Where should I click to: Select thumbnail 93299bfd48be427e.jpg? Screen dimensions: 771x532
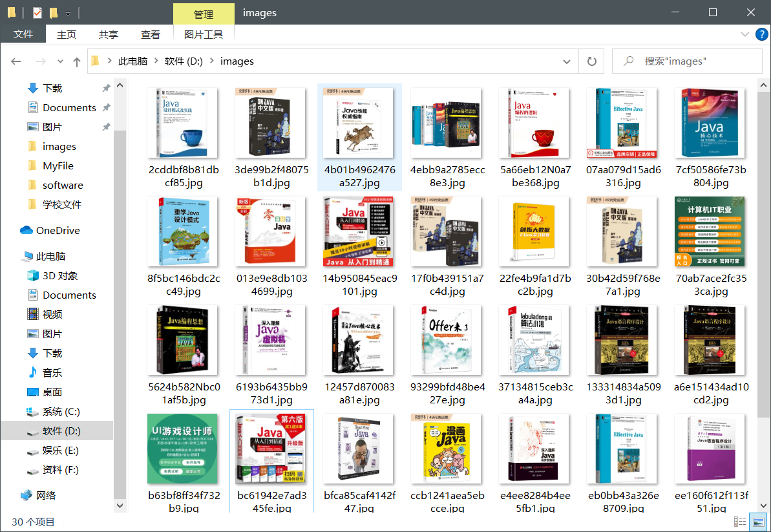pyautogui.click(x=447, y=340)
